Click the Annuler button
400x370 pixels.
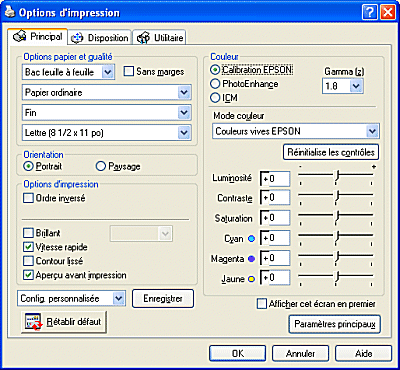pyautogui.click(x=300, y=353)
